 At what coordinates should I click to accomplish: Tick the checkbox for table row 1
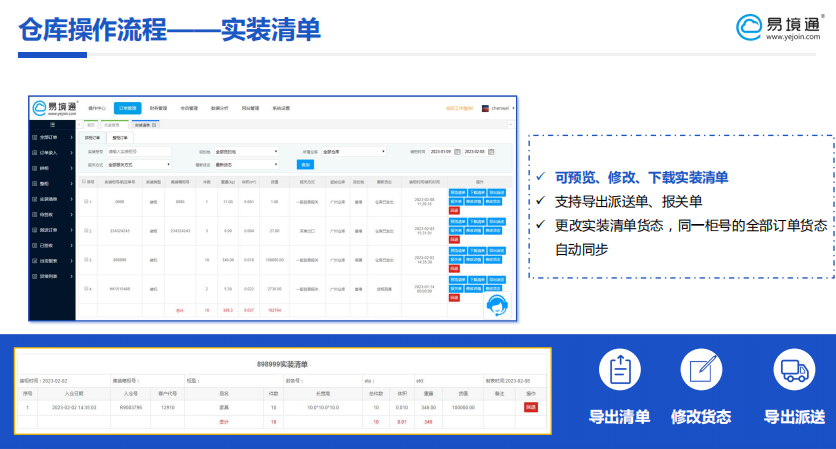86,202
